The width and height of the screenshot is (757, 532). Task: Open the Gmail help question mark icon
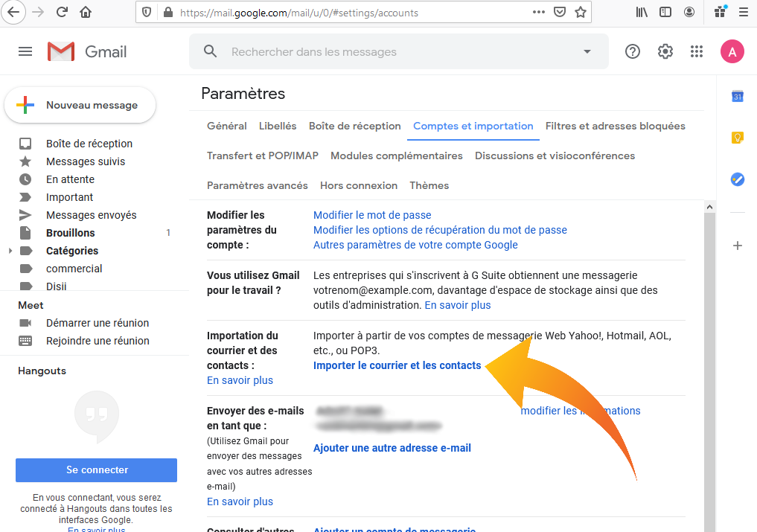pyautogui.click(x=633, y=51)
